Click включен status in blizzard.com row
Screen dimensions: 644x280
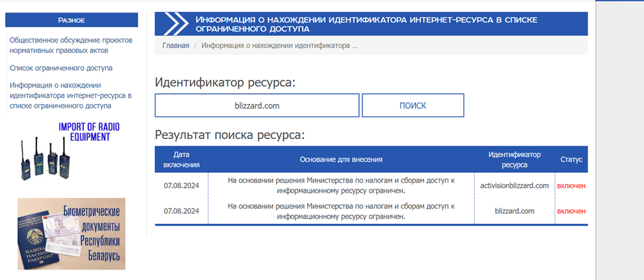571,211
